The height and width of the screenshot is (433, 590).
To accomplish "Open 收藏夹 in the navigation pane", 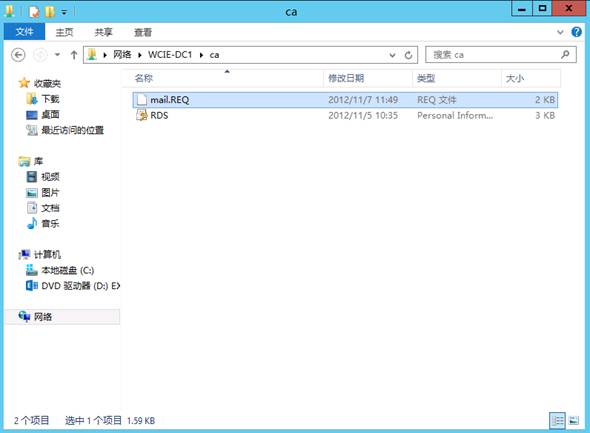I will tap(47, 83).
